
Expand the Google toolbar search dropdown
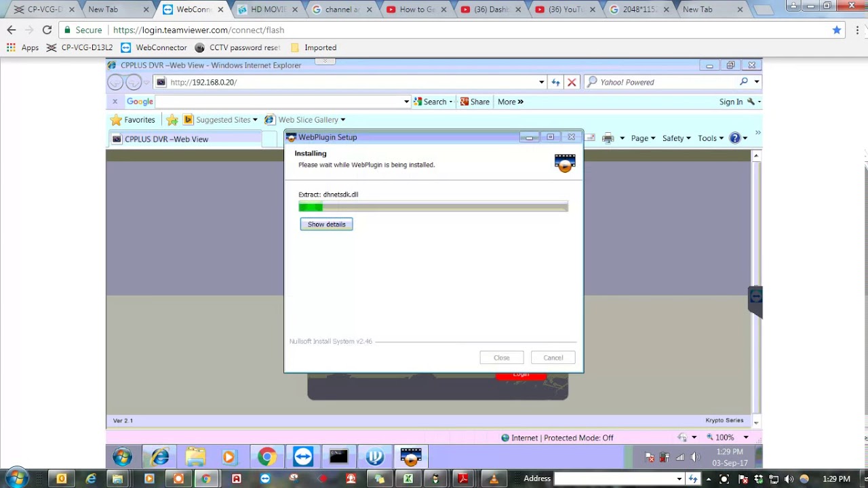[406, 102]
